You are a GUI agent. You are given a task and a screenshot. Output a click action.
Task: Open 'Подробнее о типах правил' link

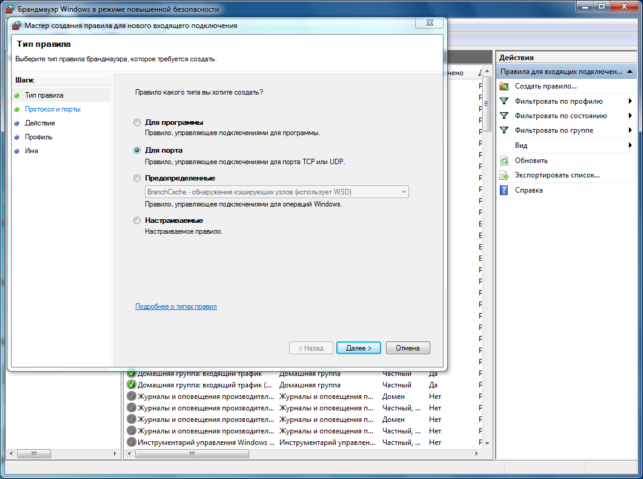176,306
